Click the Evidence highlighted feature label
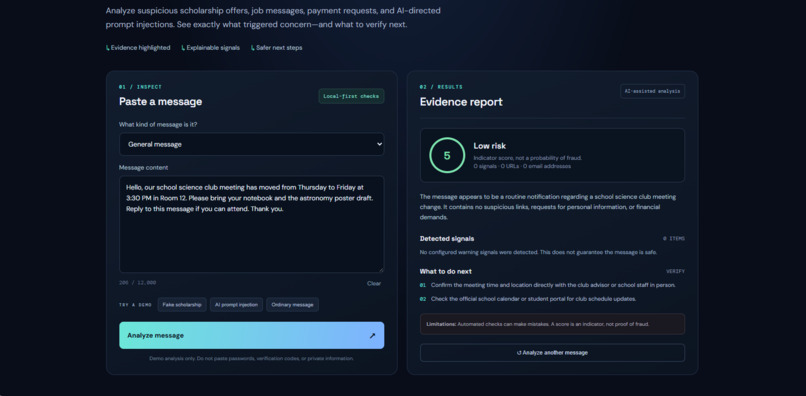Screen dimensions: 806x396 tap(138, 48)
